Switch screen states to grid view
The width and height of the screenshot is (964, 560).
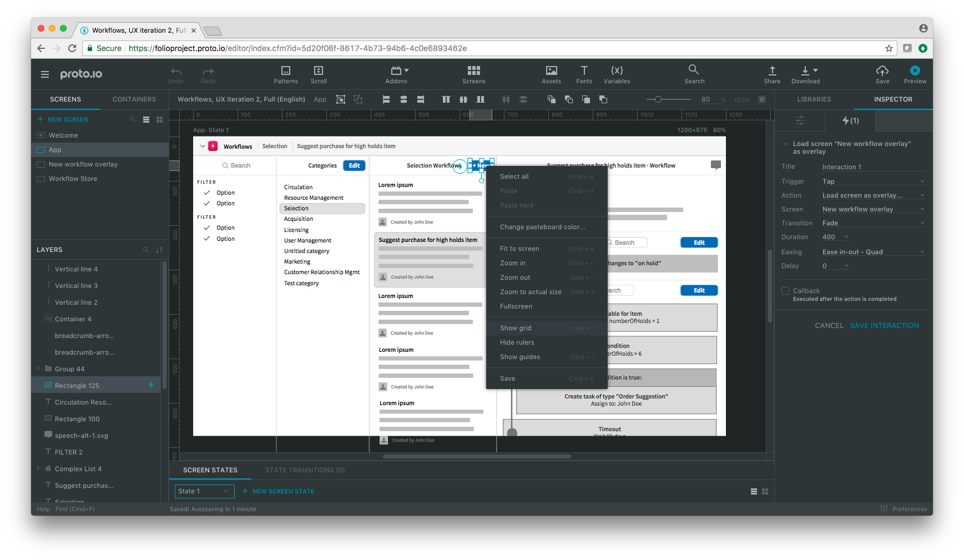click(x=765, y=491)
